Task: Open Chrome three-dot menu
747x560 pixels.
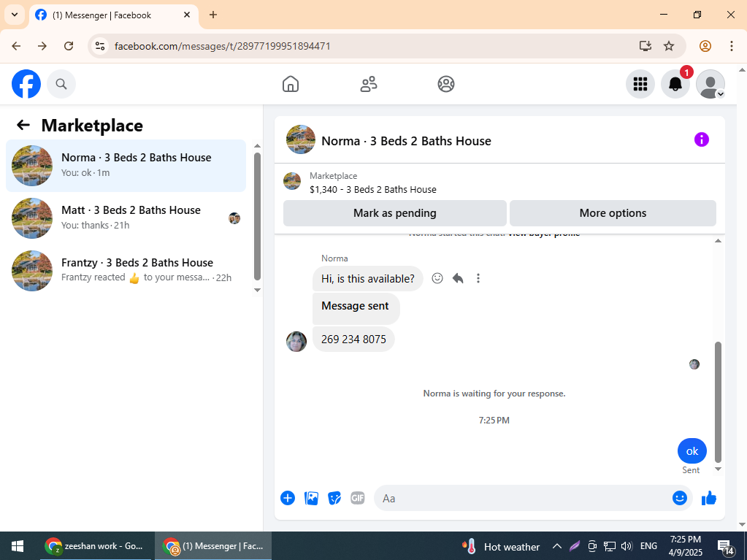Action: (731, 46)
